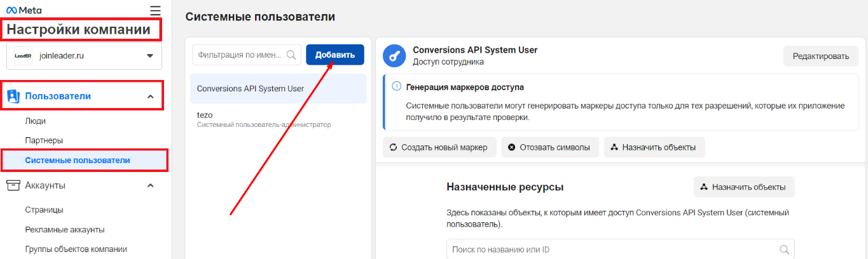Click the info icon in token notice
The image size is (868, 259).
(396, 87)
